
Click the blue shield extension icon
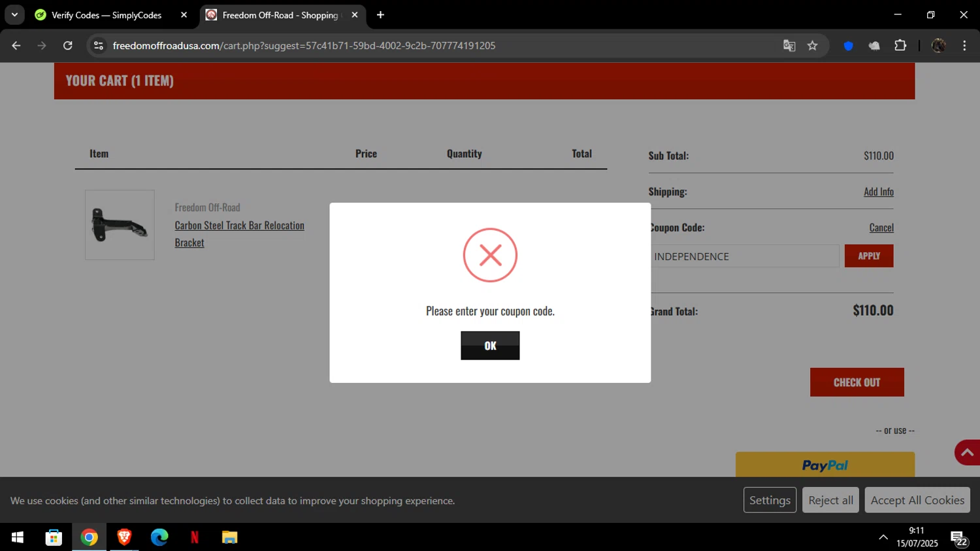click(x=848, y=46)
